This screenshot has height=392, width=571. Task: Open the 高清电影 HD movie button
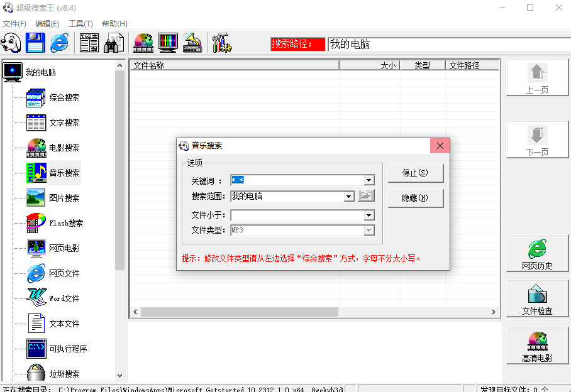[537, 346]
